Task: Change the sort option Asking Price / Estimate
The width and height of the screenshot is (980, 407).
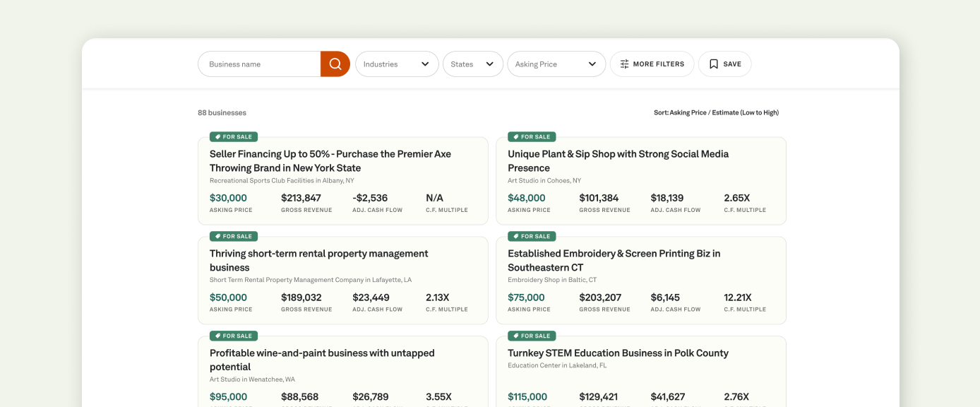Action: [x=716, y=112]
